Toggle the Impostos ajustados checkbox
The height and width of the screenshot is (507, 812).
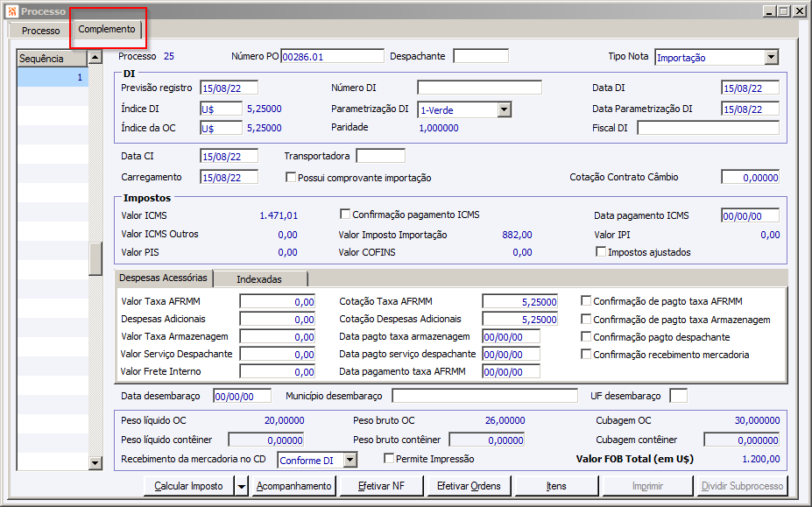tap(601, 252)
